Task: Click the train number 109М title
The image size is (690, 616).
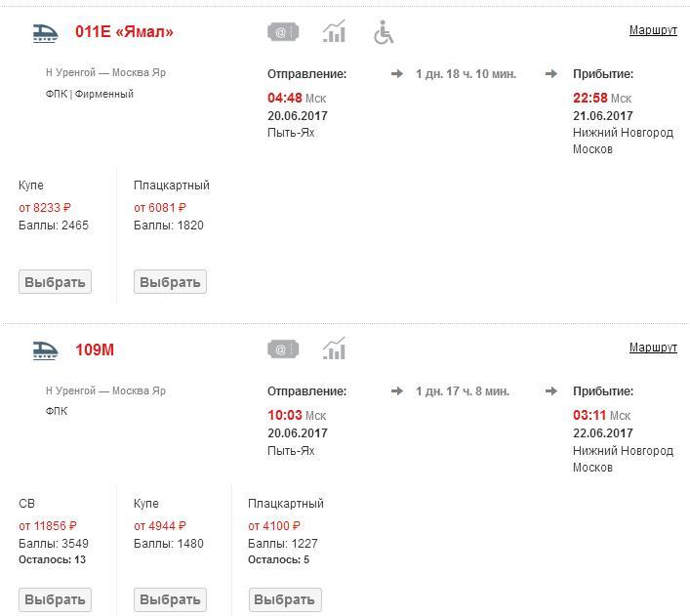Action: [95, 349]
